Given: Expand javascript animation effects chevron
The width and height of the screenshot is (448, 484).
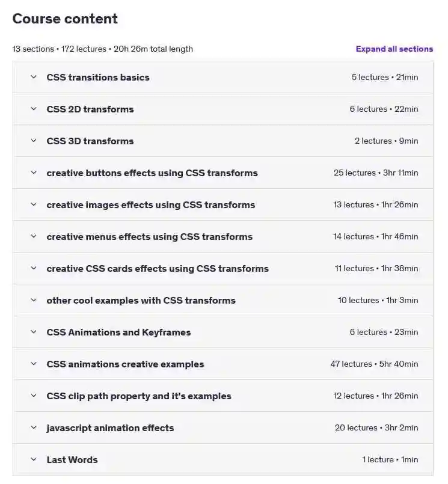Looking at the screenshot, I should click(x=34, y=428).
